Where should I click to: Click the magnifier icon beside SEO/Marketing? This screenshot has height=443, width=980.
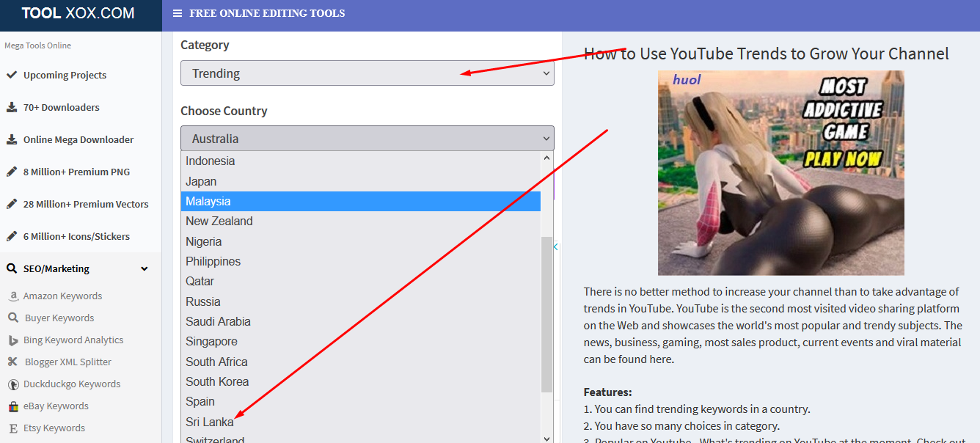[12, 268]
